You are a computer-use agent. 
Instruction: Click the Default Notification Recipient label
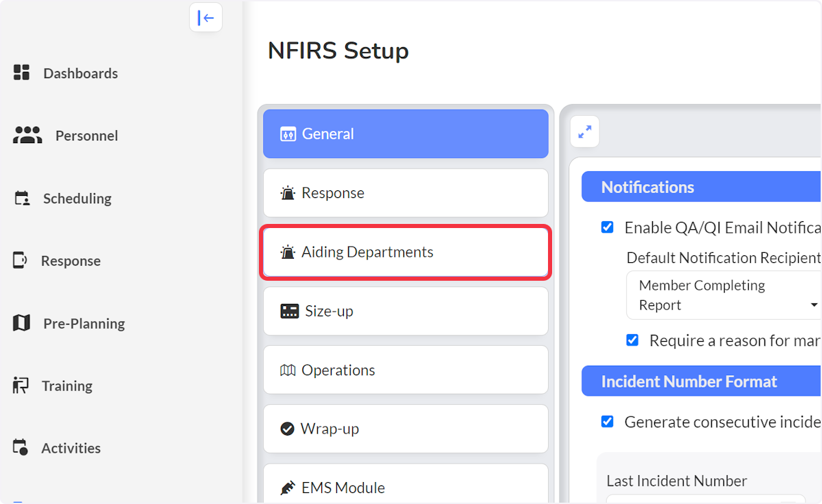coord(723,257)
